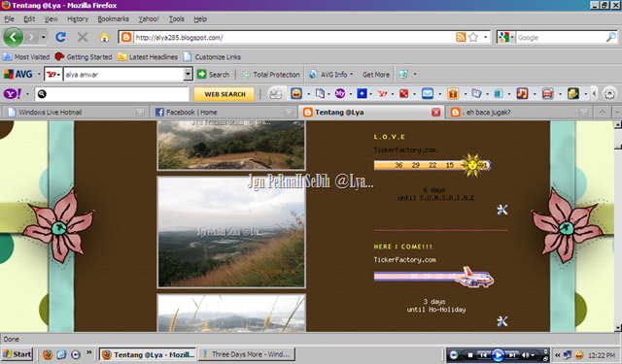Click the music note icon in Yahoo toolbar
The width and height of the screenshot is (622, 364).
click(522, 94)
